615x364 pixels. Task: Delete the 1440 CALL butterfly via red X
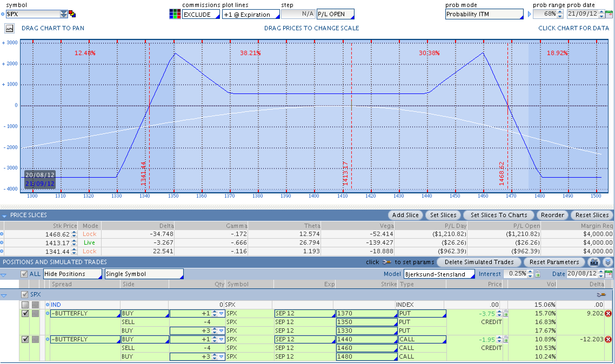click(x=608, y=339)
